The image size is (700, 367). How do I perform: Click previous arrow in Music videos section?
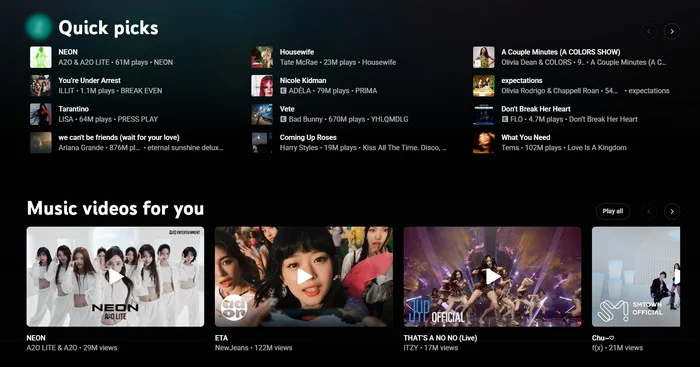(649, 212)
